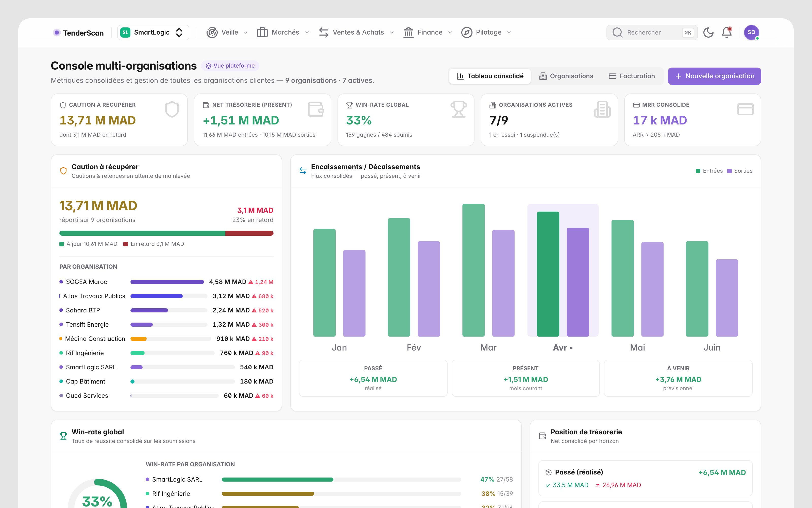The height and width of the screenshot is (508, 812).
Task: Select the Atlas Travaux Publics row
Action: click(166, 296)
